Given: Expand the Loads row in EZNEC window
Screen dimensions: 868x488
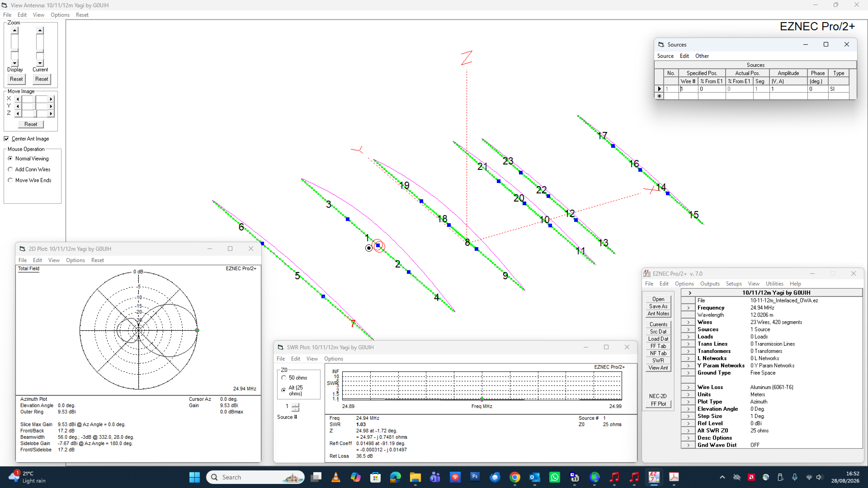Looking at the screenshot, I should 688,337.
